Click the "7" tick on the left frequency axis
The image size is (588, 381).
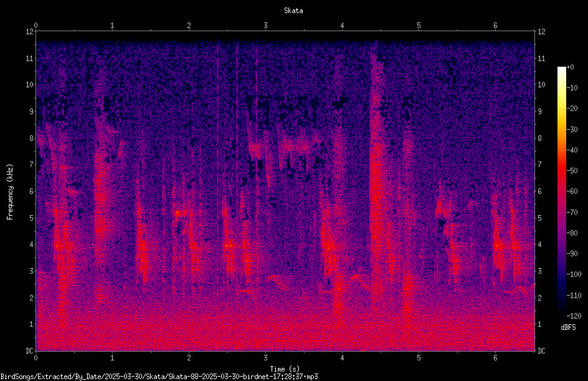tap(31, 165)
